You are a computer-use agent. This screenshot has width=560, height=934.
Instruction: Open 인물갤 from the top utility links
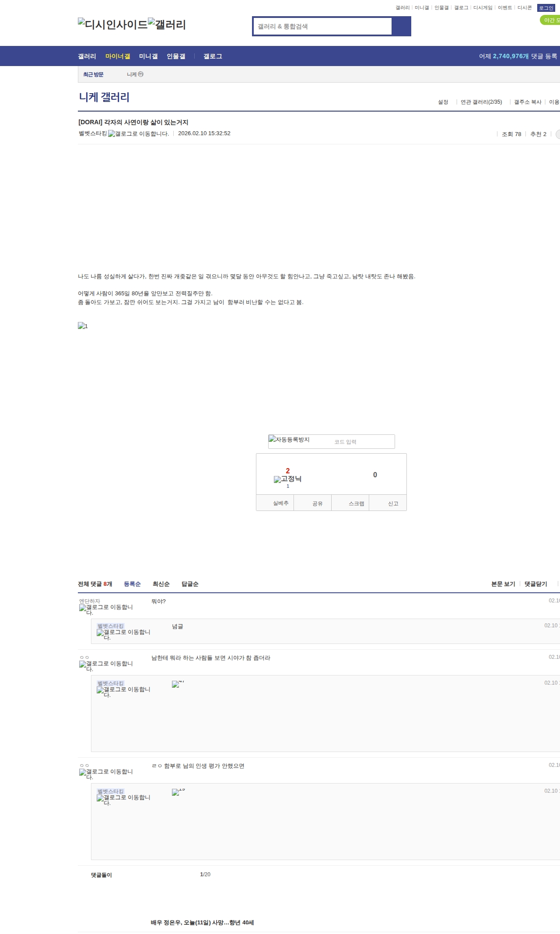click(441, 8)
